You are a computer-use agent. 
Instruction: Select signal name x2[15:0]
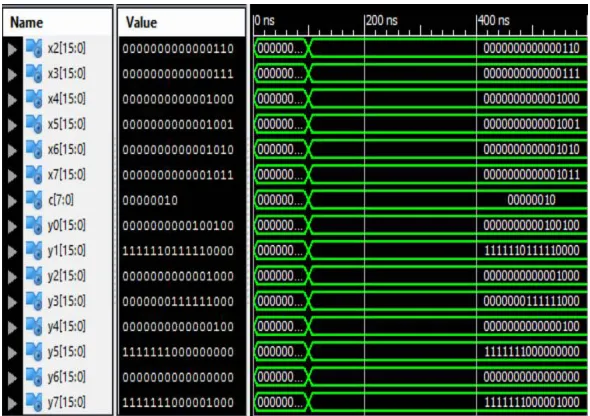coord(67,48)
